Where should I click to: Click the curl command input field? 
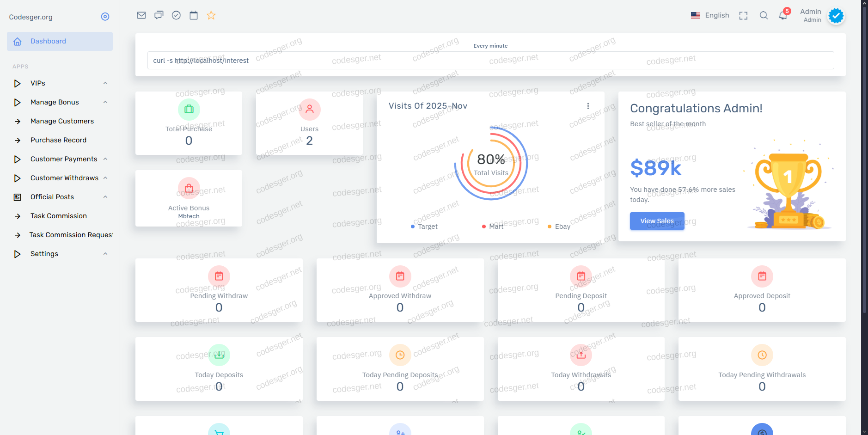coord(490,60)
